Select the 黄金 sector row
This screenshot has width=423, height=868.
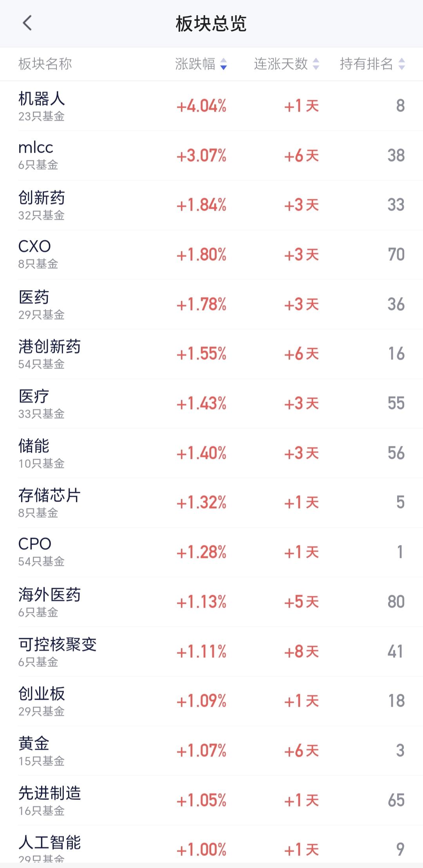[211, 751]
